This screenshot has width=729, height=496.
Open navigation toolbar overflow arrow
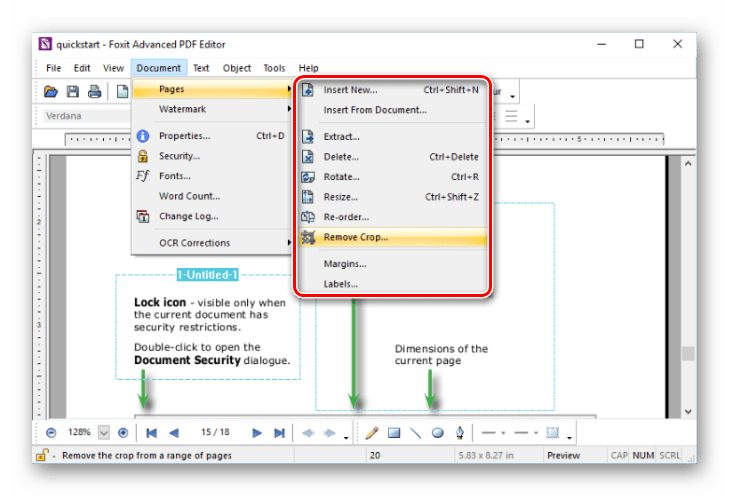tap(346, 437)
